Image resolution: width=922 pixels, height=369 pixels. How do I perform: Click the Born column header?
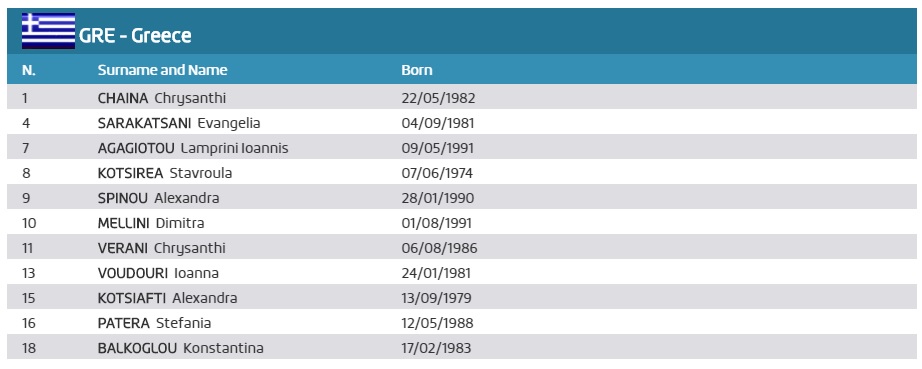coord(417,70)
